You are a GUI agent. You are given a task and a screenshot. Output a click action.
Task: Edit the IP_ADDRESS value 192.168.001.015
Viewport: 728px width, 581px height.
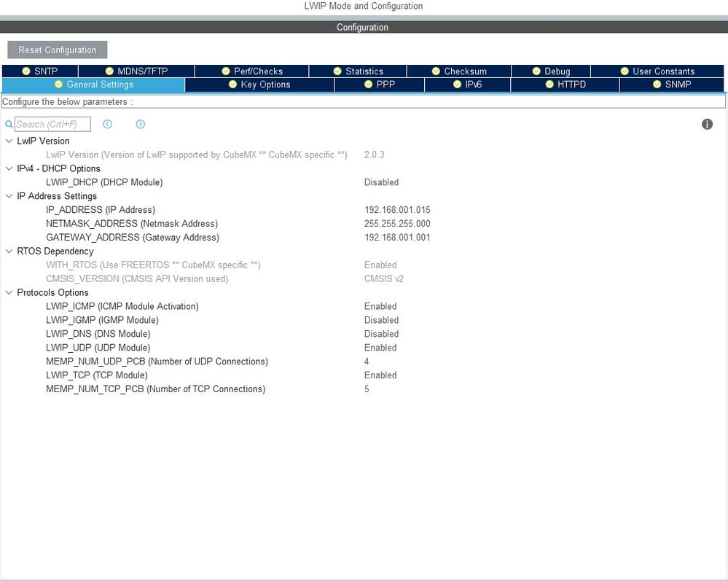click(397, 210)
